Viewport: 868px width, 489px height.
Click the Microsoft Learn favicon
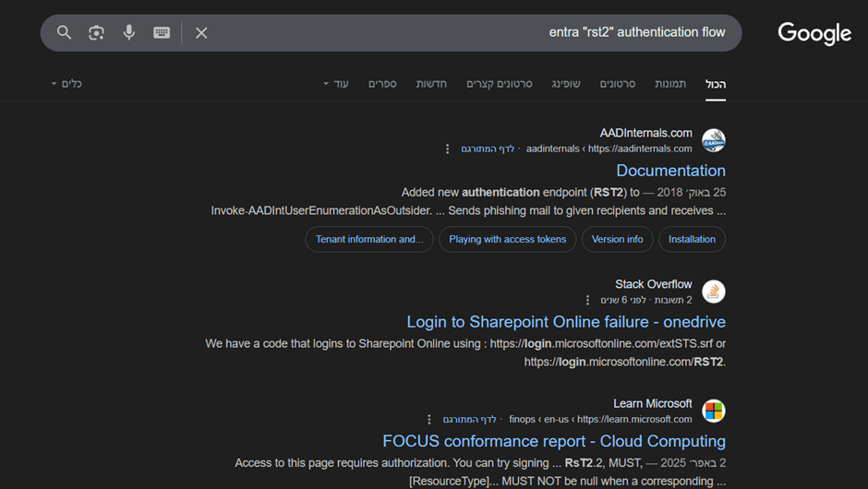[714, 411]
